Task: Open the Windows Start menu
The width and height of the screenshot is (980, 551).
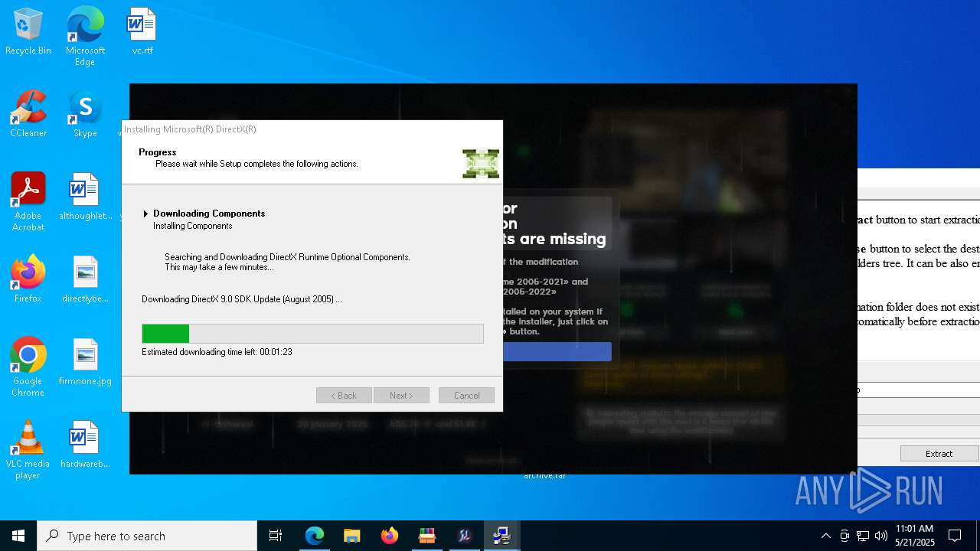Action: coord(18,536)
